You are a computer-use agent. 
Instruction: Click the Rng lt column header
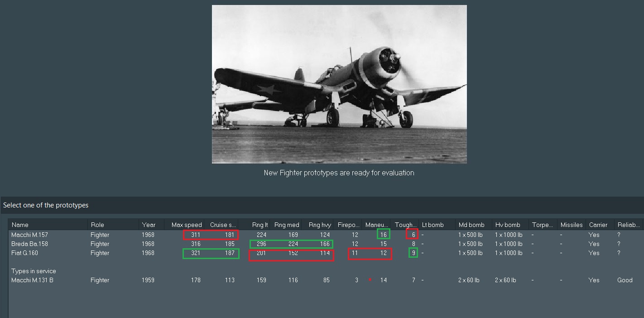[x=255, y=225]
